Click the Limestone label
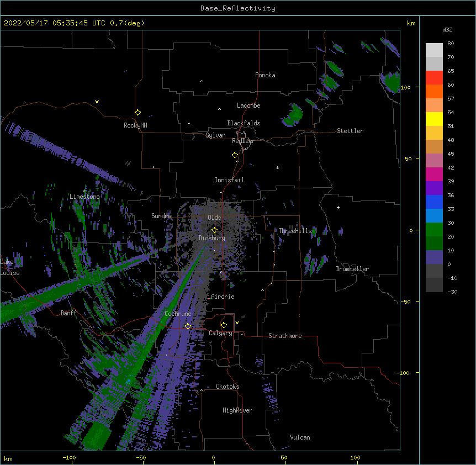 (84, 197)
